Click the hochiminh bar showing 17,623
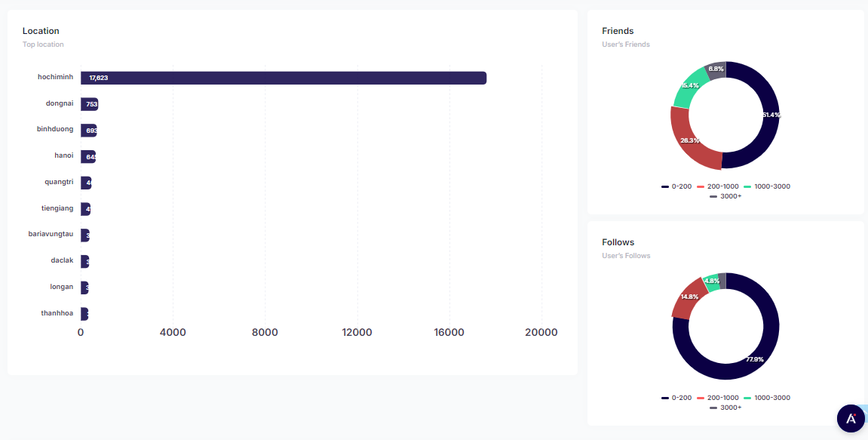Viewport: 868px width, 440px height. point(284,78)
